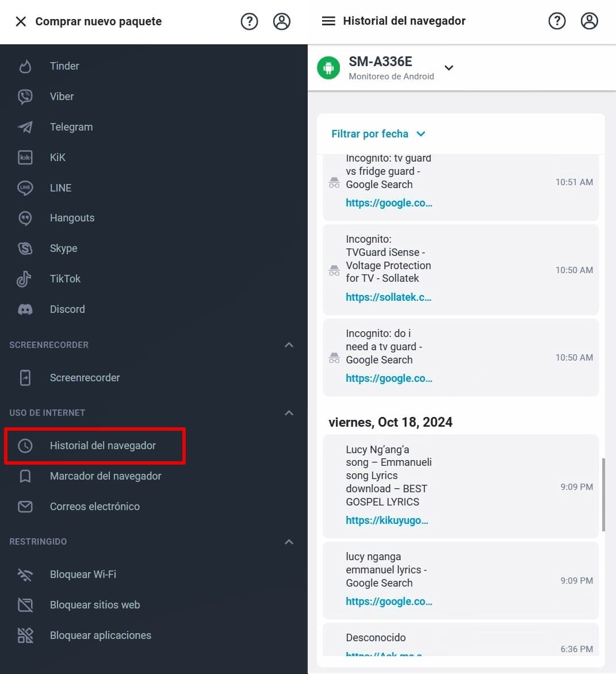Click the incognito icon next to TVGuard iSense entry
Viewport: 616px width, 674px height.
click(x=334, y=270)
